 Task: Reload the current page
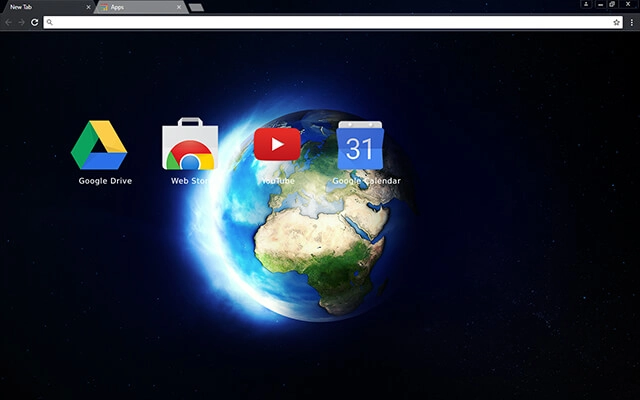coord(35,22)
